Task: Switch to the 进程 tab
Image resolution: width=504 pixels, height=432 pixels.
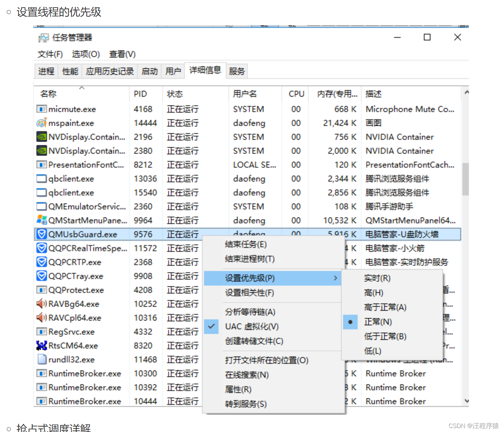Action: [x=46, y=71]
